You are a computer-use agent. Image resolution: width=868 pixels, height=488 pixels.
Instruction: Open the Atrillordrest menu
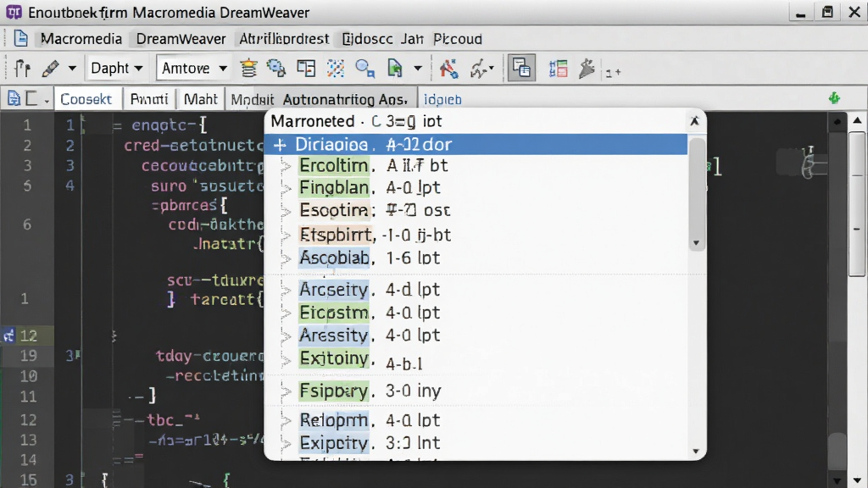tap(284, 39)
